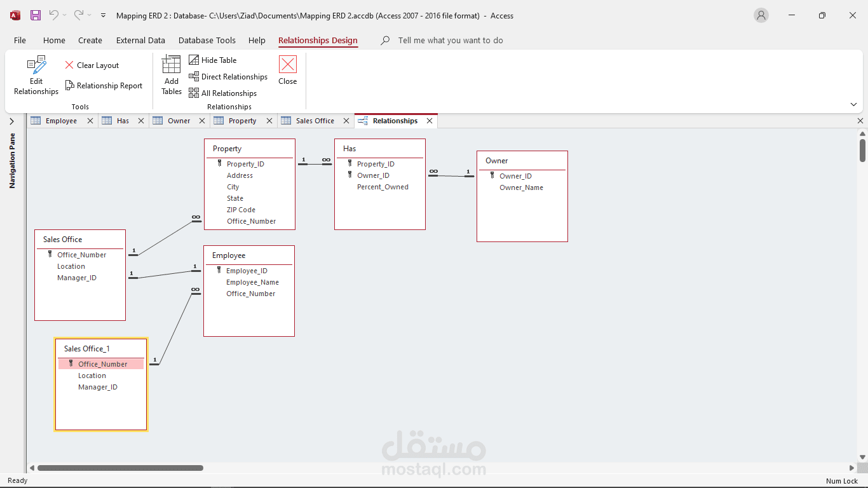Click the Save icon in the title bar
This screenshot has height=488, width=868.
point(36,15)
